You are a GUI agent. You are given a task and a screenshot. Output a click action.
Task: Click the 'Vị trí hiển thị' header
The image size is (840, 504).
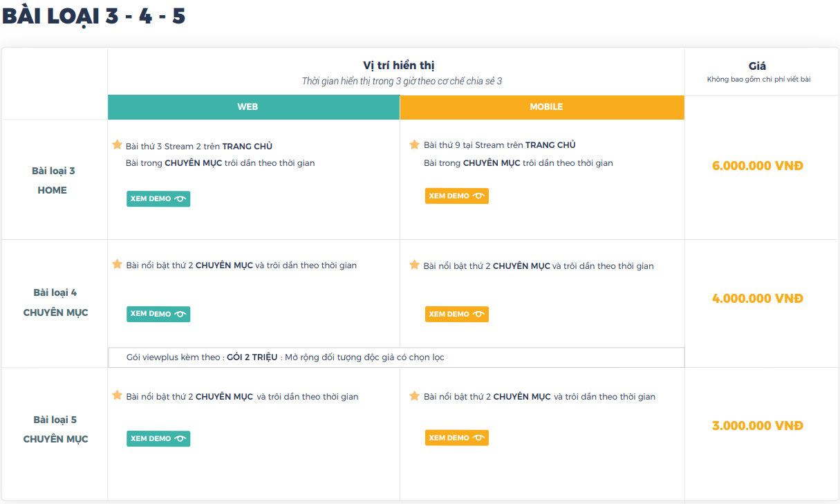tap(398, 66)
